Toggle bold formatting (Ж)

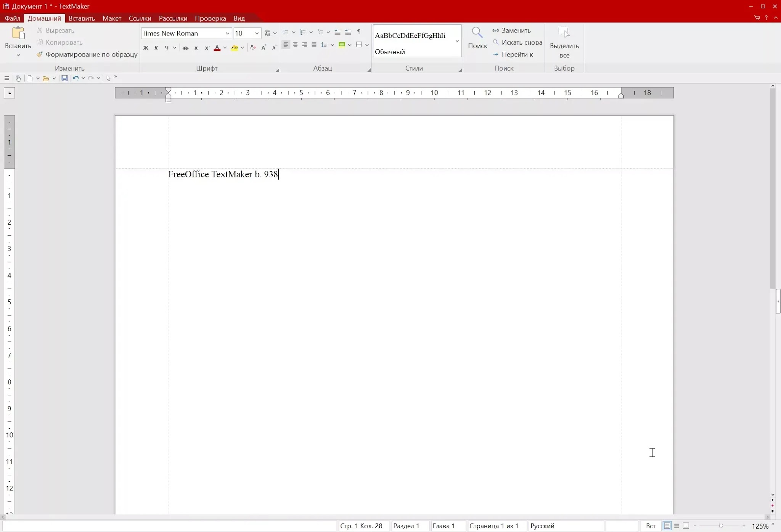[x=145, y=48]
